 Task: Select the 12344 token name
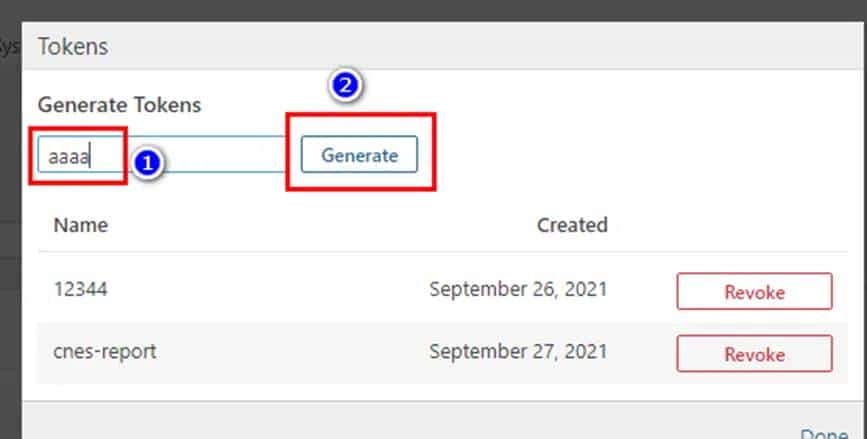[80, 289]
